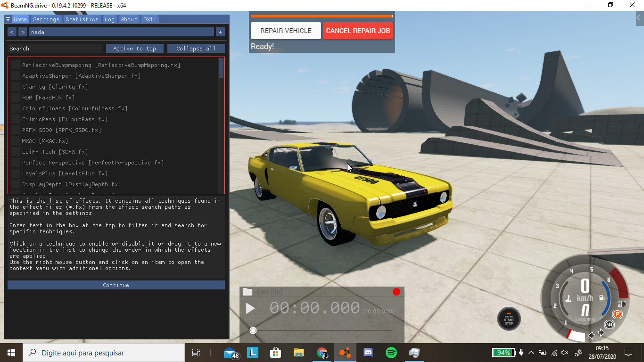
Task: Click the orange parking brake P icon
Action: [617, 314]
